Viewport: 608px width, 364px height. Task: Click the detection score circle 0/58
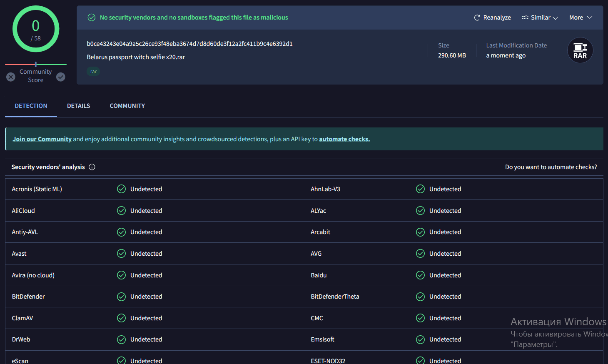click(36, 29)
